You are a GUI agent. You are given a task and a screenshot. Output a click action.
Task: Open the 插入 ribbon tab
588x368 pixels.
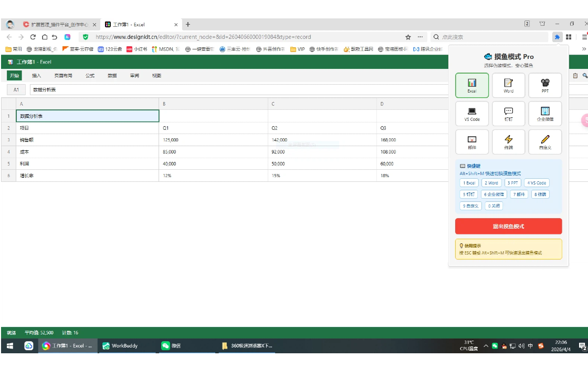pyautogui.click(x=36, y=76)
